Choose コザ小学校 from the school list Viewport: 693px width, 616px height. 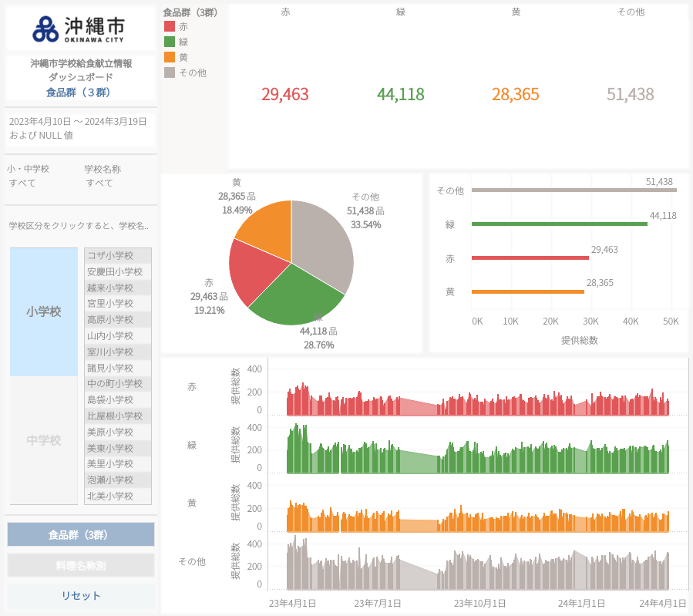118,256
